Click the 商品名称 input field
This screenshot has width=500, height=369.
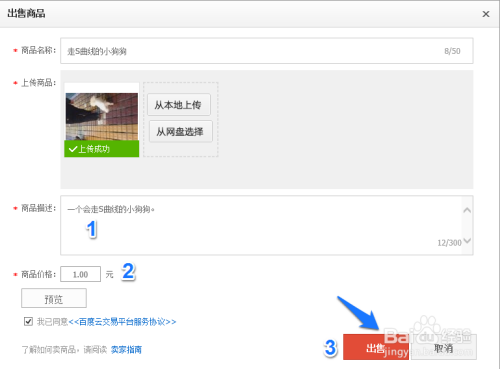[x=267, y=51]
